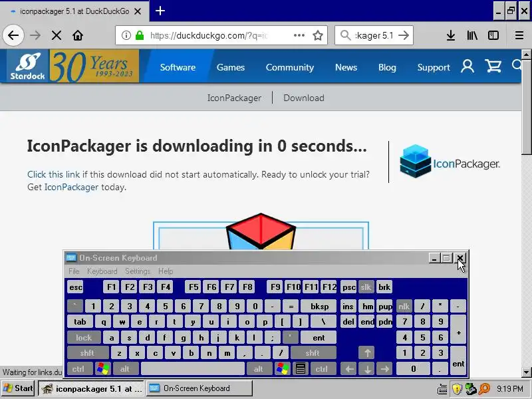Click into the browser address bar URL
This screenshot has height=399, width=532.
click(209, 35)
